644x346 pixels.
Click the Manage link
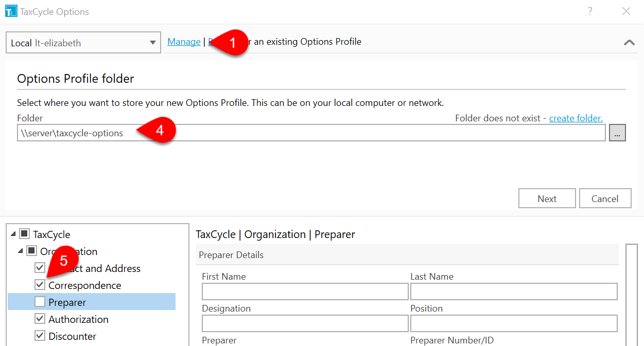tap(184, 42)
